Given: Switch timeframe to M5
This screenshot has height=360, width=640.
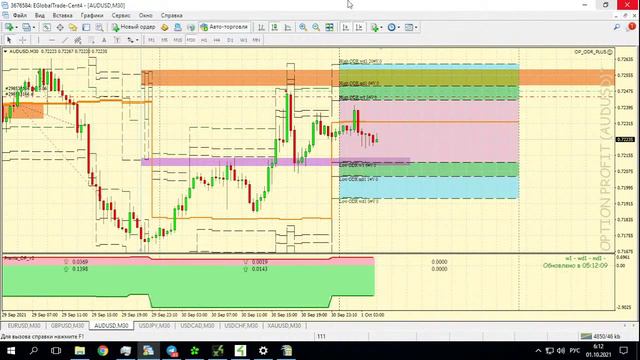Looking at the screenshot, I should pos(164,40).
